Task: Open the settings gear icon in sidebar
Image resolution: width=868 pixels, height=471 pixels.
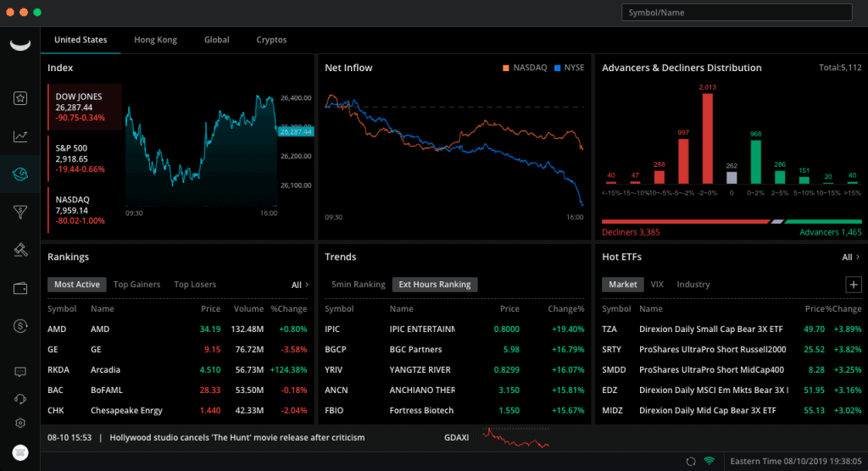Action: point(20,423)
